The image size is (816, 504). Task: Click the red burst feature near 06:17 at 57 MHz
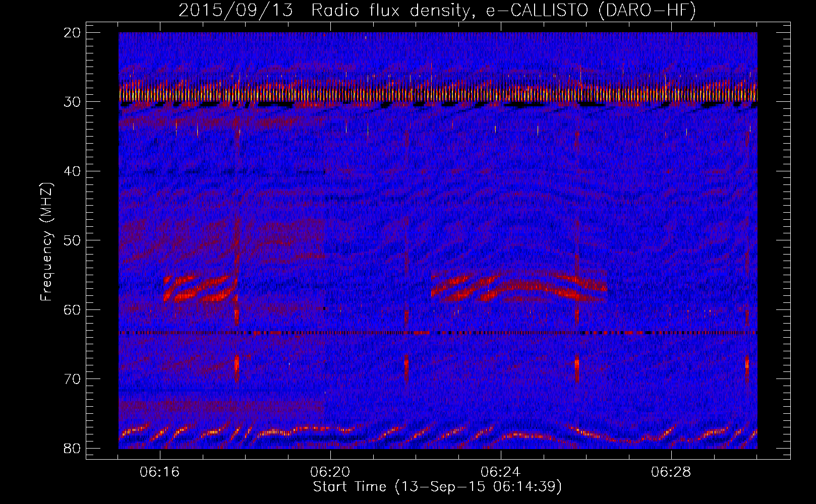tap(200, 288)
